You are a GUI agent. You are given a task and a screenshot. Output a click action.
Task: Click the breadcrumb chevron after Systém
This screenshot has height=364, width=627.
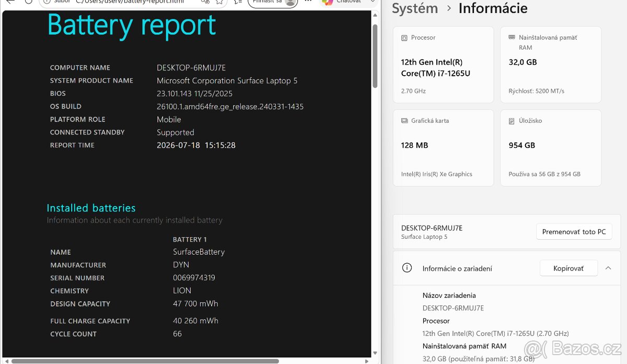point(449,9)
